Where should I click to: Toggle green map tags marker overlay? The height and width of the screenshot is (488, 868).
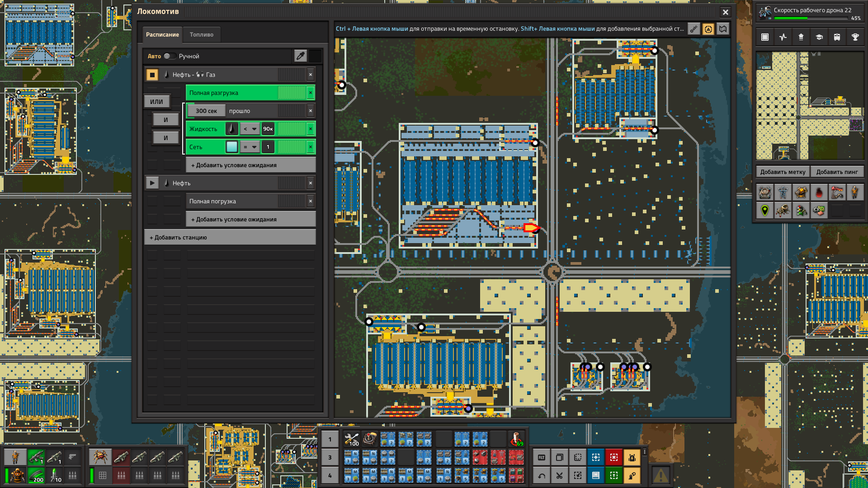[x=765, y=211]
